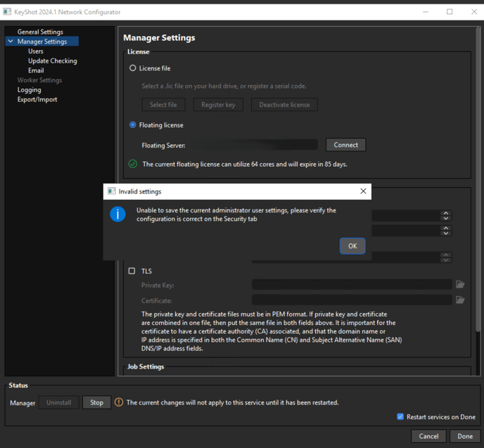Adjust the third spinner stepper above TLS
This screenshot has height=448, width=484.
tap(446, 257)
